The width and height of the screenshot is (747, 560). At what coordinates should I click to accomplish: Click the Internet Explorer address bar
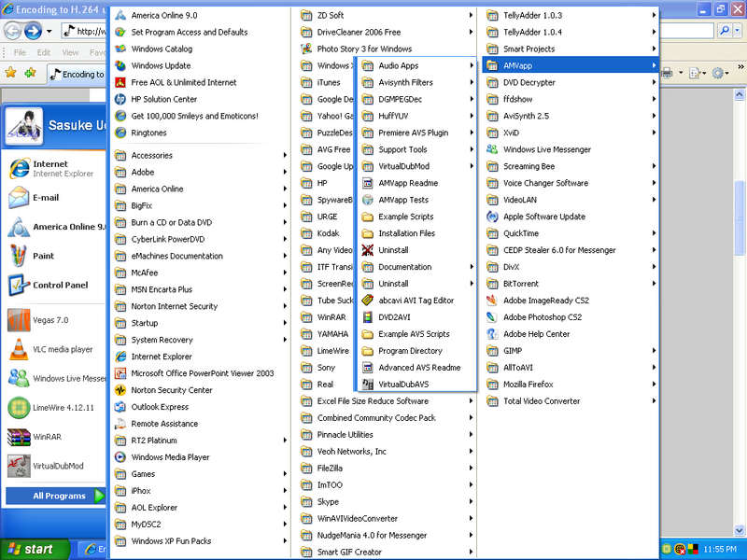click(x=85, y=32)
